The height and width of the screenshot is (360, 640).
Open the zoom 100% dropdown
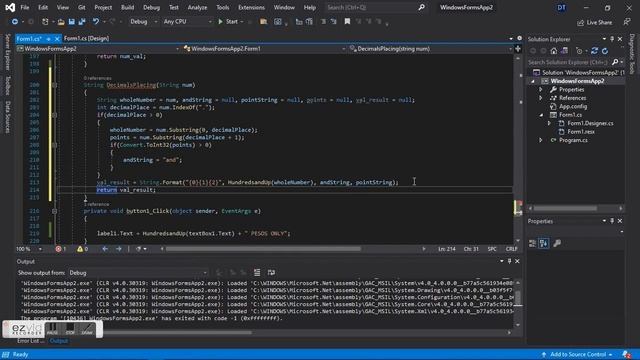pos(29,249)
